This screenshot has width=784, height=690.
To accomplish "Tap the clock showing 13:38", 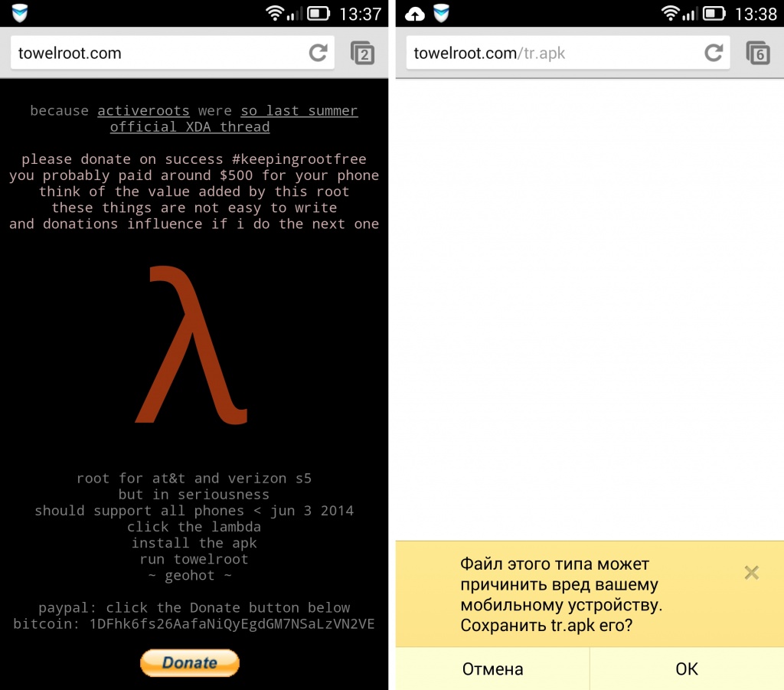I will click(756, 14).
